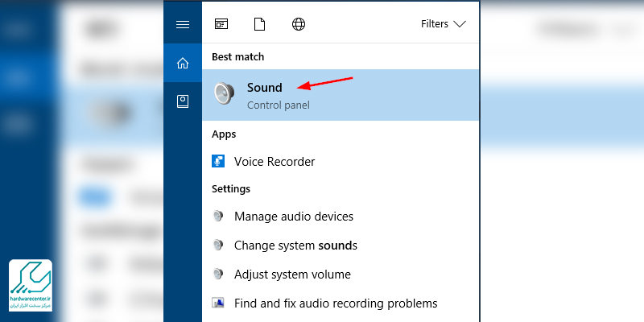The image size is (644, 322).
Task: Select the Home icon in the sidebar
Action: tap(182, 63)
